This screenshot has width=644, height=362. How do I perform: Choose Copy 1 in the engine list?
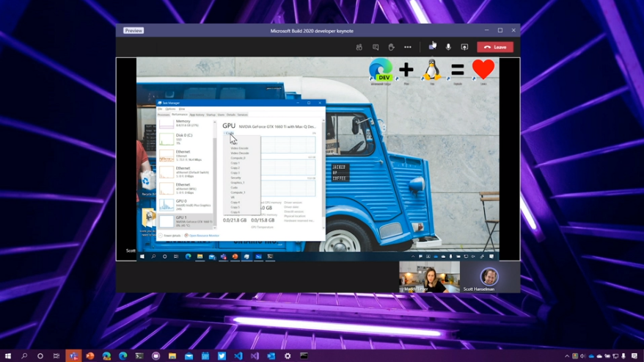click(235, 163)
